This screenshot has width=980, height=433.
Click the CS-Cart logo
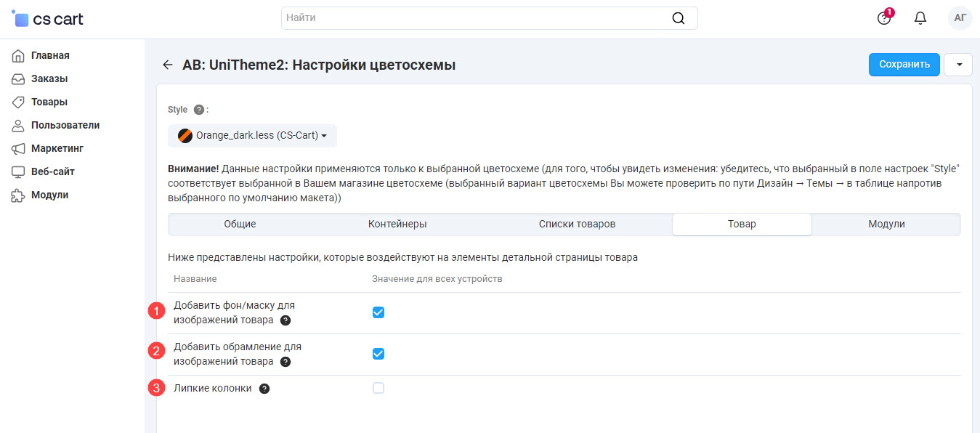point(48,19)
